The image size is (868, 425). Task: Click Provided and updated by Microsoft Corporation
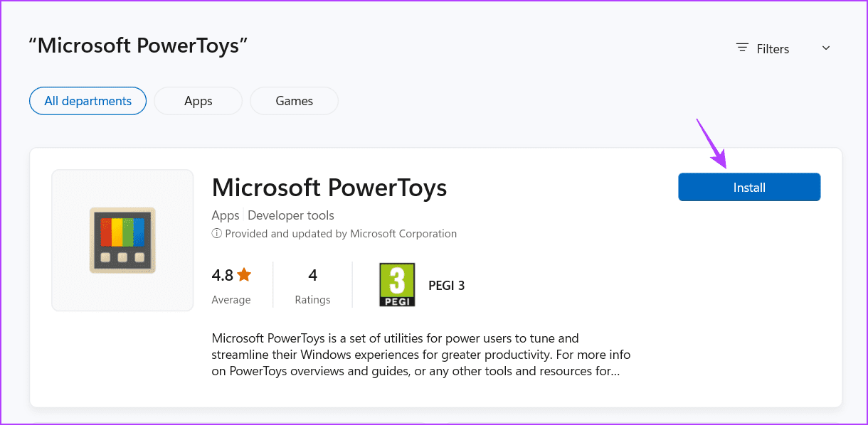341,234
